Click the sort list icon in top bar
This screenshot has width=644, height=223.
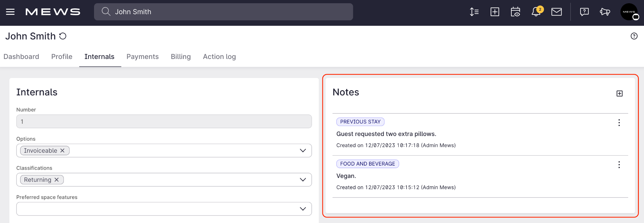474,12
